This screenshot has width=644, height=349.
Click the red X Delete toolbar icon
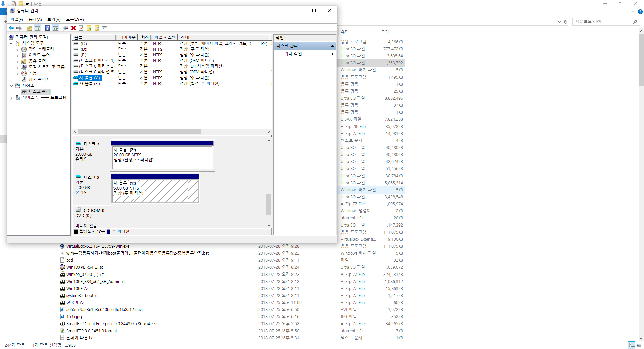pos(73,28)
